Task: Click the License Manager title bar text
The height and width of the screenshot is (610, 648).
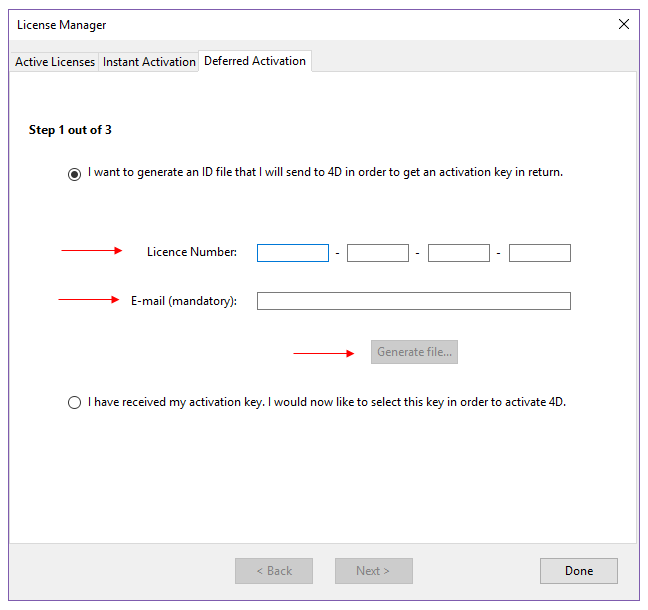Action: (x=62, y=25)
